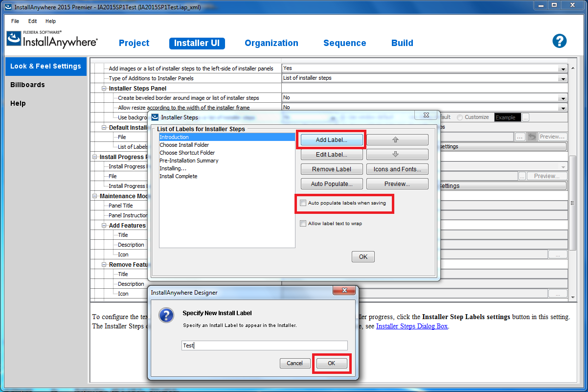Enable Auto populate labels when saving
Image resolution: width=588 pixels, height=392 pixels.
[x=303, y=203]
